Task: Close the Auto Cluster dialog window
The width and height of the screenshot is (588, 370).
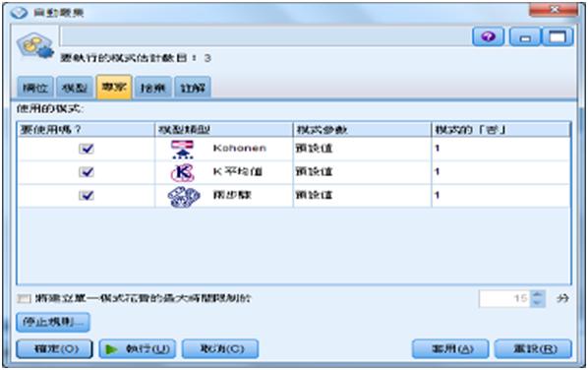Action: point(554,10)
